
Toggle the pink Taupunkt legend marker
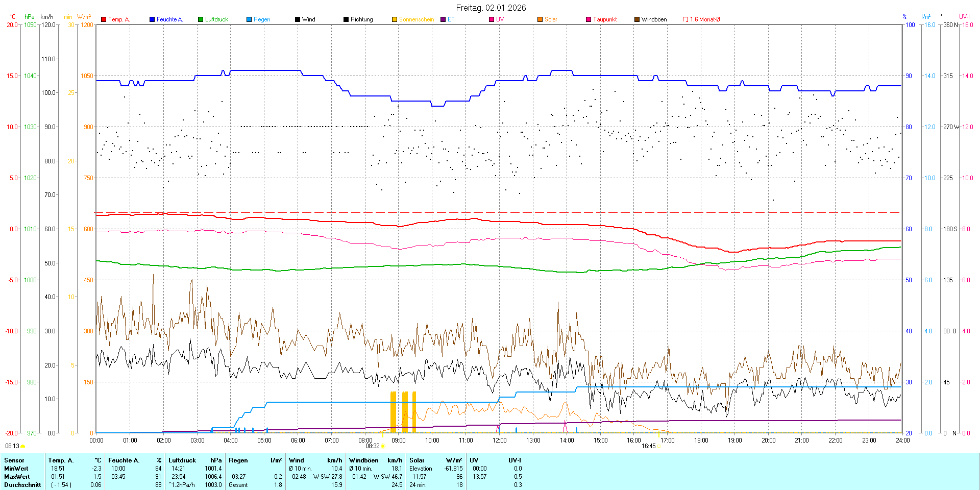pos(589,19)
